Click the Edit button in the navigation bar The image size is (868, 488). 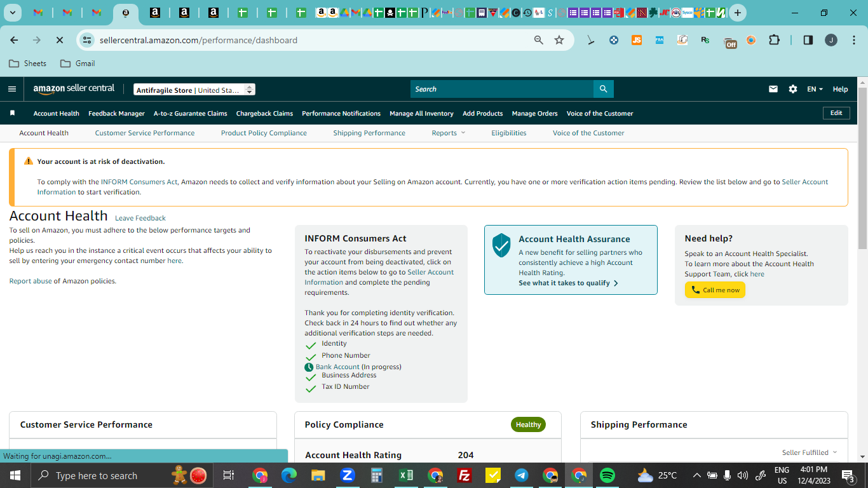tap(836, 113)
